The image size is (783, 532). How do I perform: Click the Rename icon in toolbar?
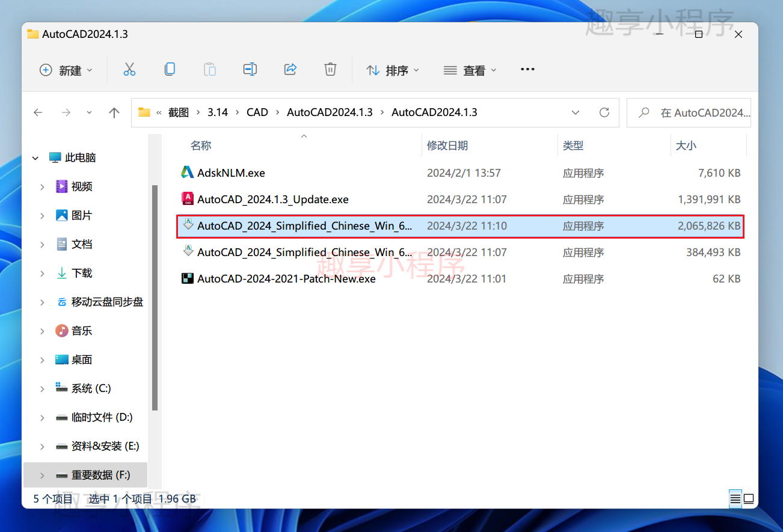tap(250, 70)
